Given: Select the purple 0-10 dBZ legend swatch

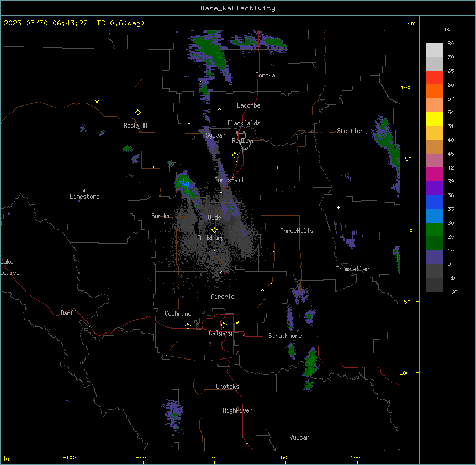Looking at the screenshot, I should click(434, 257).
